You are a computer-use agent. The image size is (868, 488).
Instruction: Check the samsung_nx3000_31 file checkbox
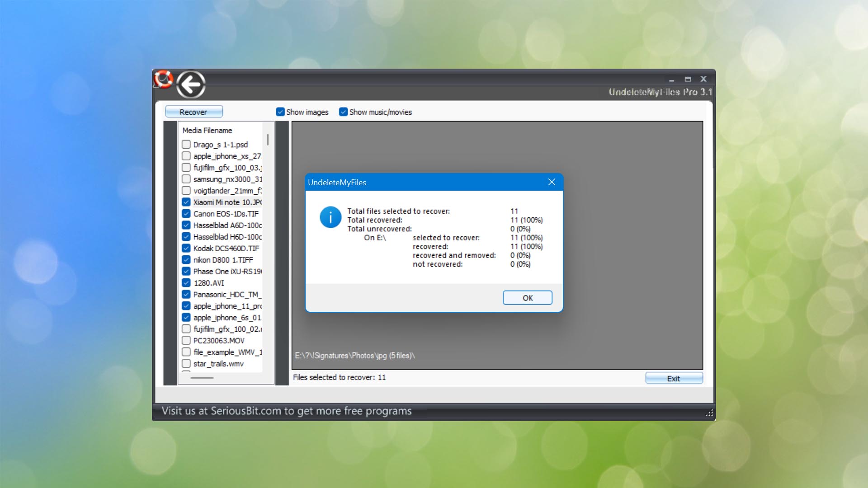186,179
